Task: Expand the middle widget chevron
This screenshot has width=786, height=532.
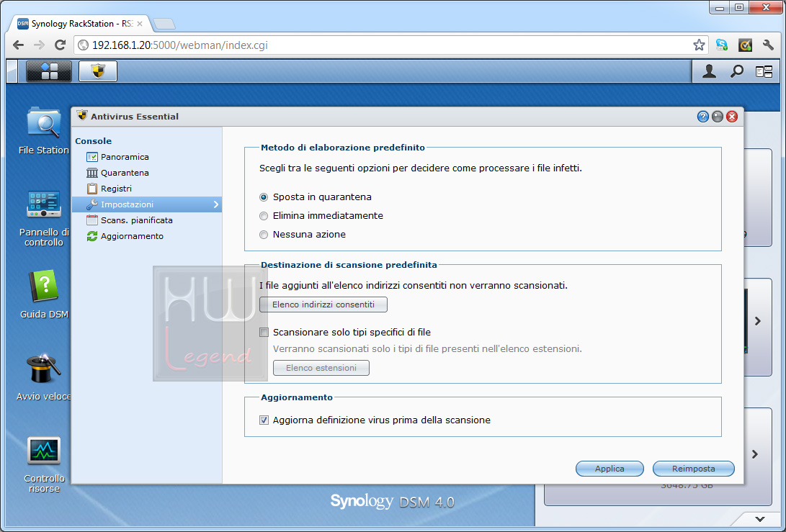Action: click(758, 321)
